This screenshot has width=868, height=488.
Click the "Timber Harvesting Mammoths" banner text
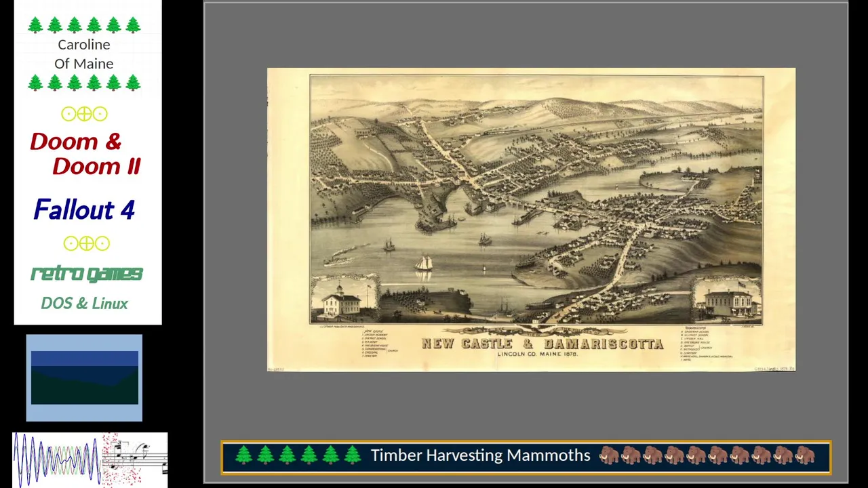[480, 455]
